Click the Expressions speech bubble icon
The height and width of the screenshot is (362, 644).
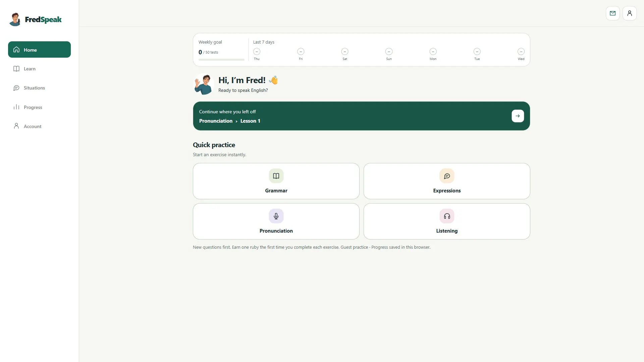[447, 176]
